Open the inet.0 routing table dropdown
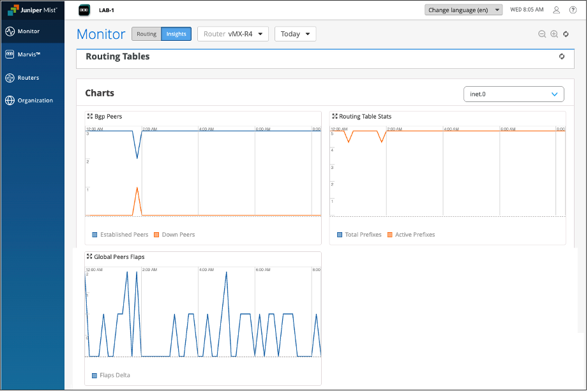The image size is (588, 391). tap(513, 94)
